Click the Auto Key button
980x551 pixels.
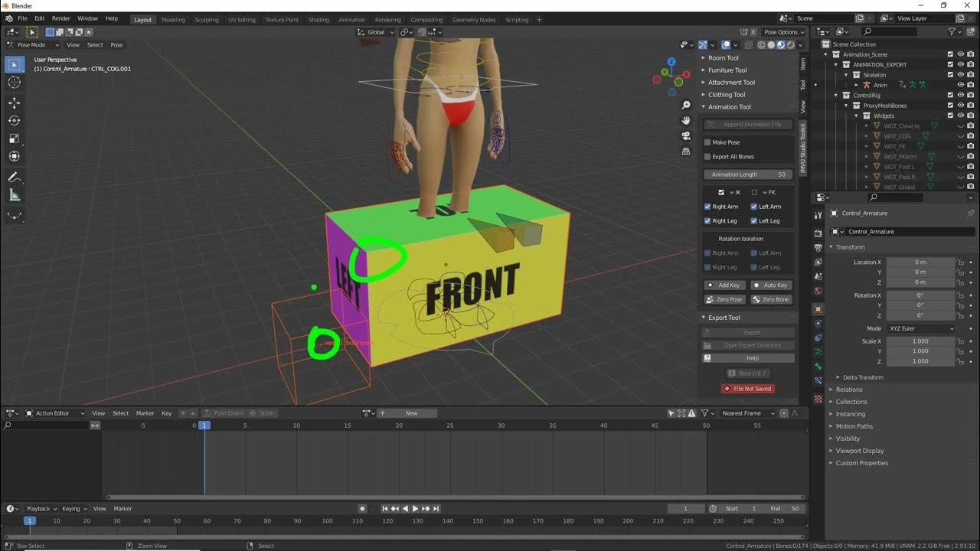[771, 285]
